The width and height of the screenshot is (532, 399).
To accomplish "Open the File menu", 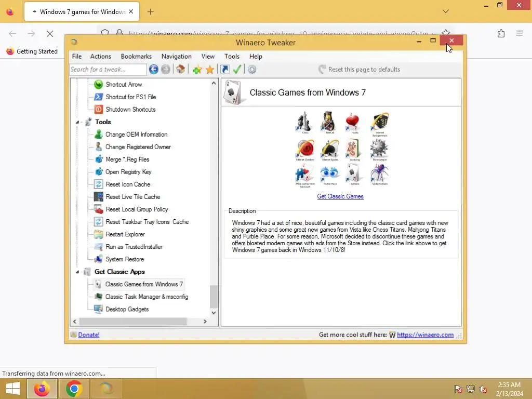I will [77, 56].
